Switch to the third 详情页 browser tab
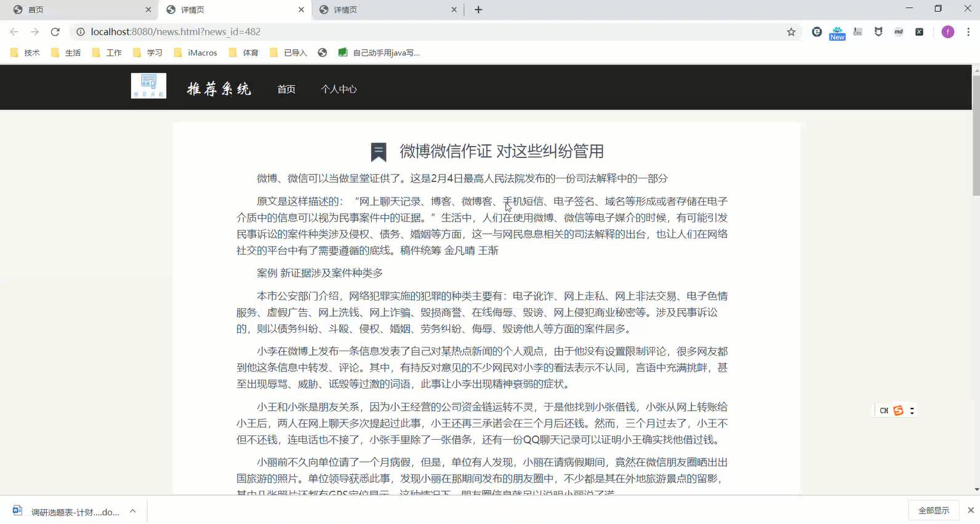This screenshot has height=524, width=980. point(387,10)
